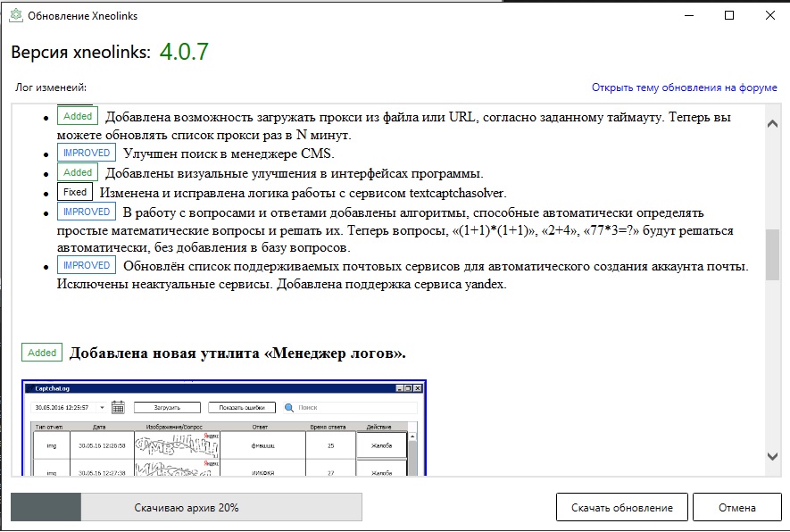
Task: Click the changelog vertical scrollbar thumb
Action: 772,254
